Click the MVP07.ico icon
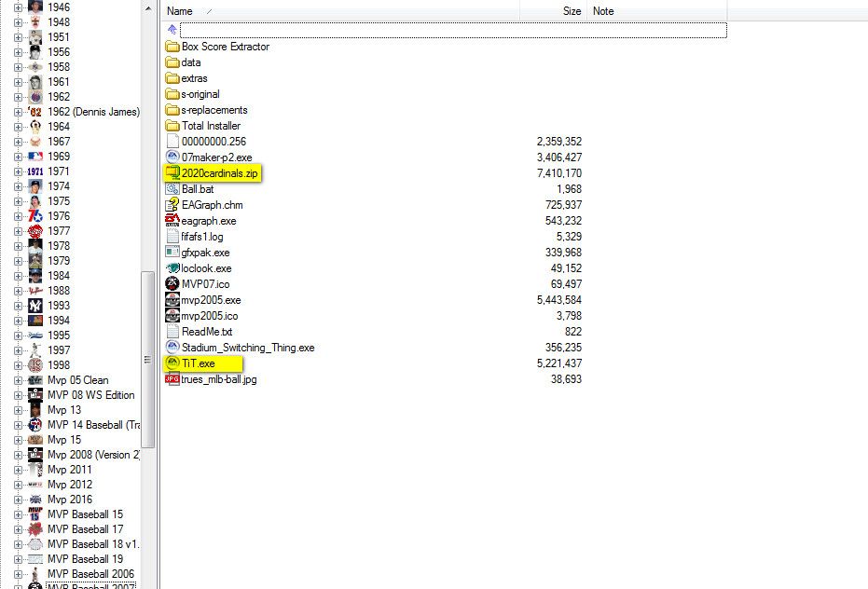The height and width of the screenshot is (589, 868). tap(172, 284)
